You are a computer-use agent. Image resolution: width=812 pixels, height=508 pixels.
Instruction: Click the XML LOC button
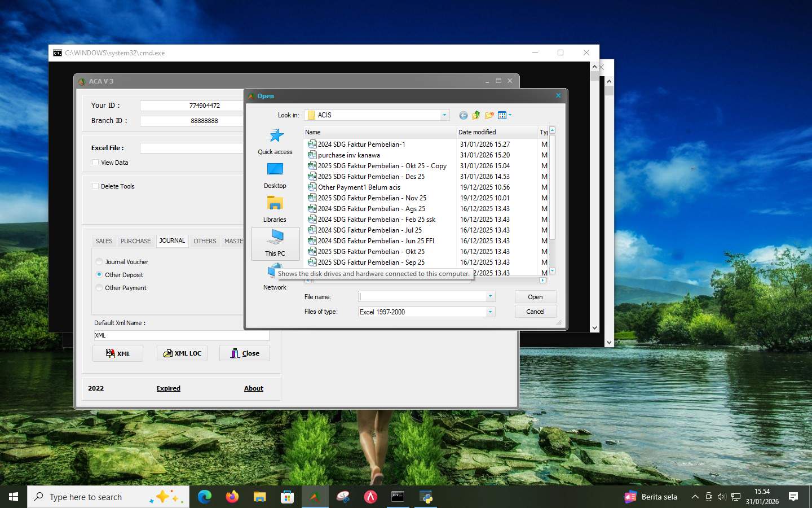point(182,353)
